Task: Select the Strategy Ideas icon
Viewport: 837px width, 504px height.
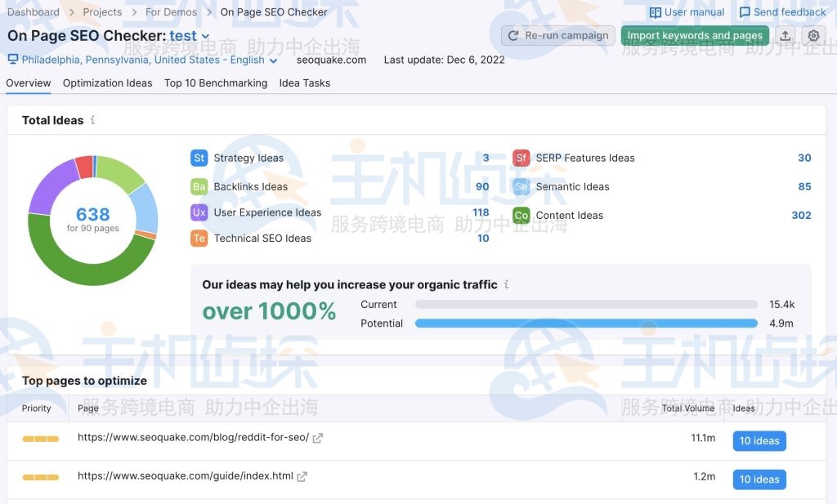Action: point(199,158)
